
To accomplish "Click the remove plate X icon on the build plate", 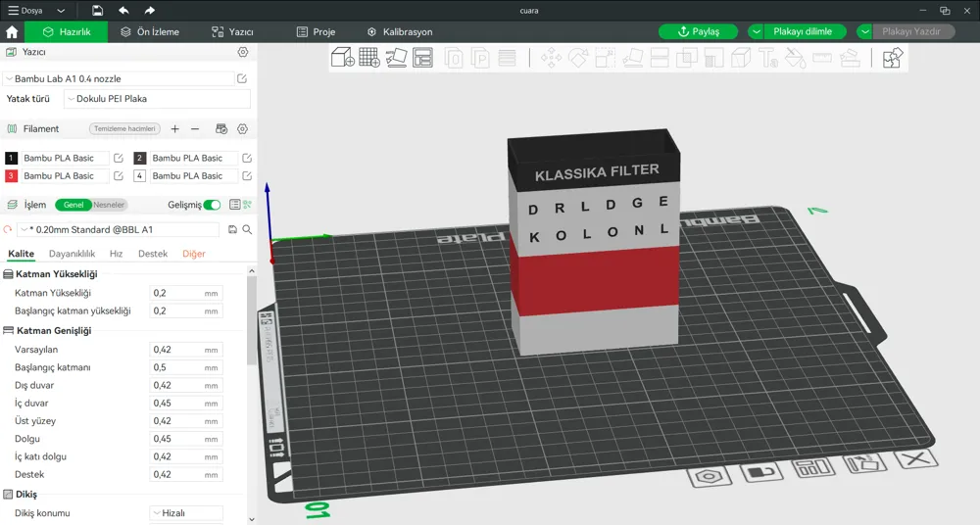I will tap(915, 459).
